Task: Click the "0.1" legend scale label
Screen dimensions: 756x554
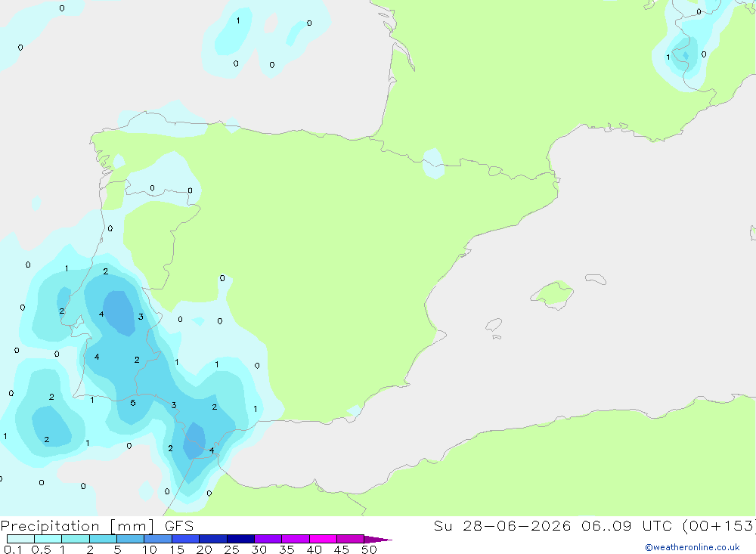Action: click(x=13, y=549)
